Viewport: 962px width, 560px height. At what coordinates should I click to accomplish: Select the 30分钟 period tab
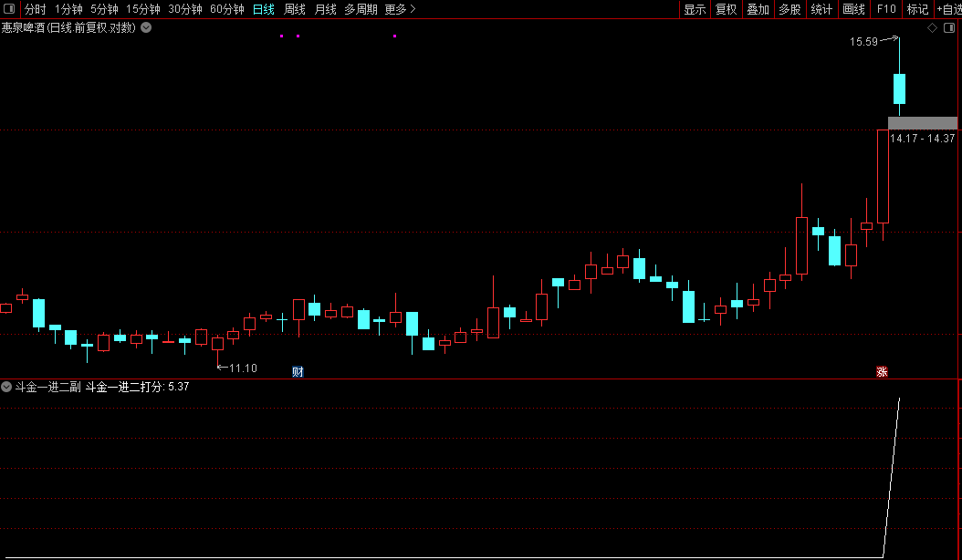pyautogui.click(x=185, y=9)
